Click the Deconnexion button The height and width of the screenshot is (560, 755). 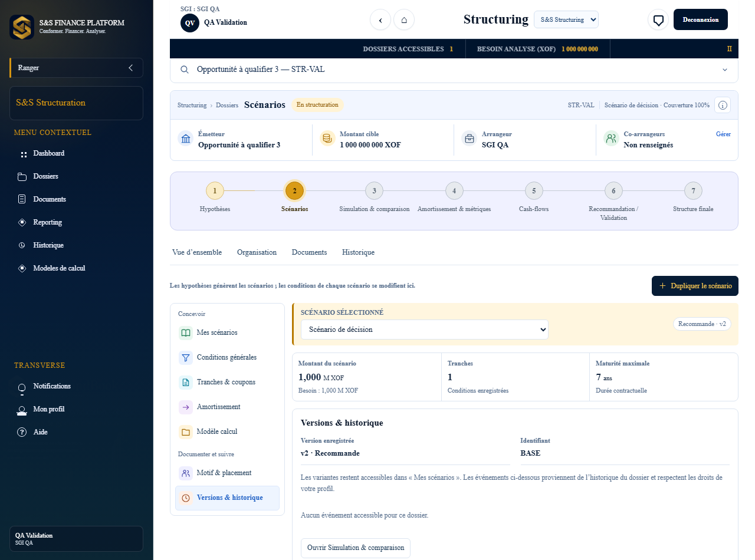coord(701,19)
